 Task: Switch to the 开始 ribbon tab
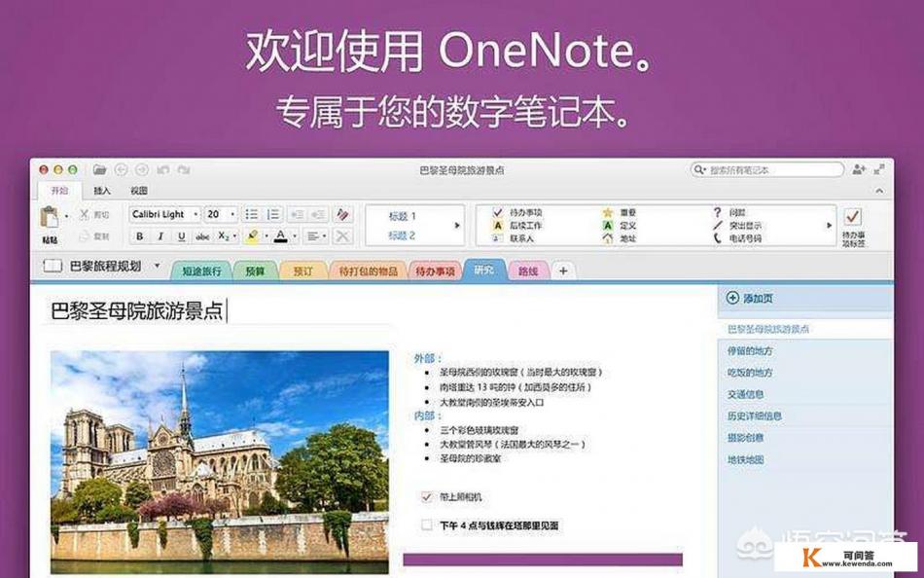(x=59, y=191)
